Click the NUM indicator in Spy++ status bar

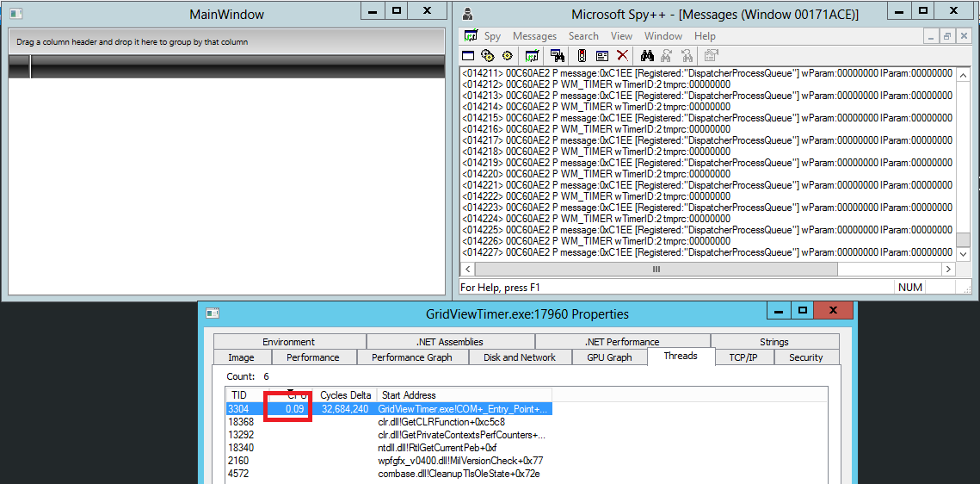[909, 288]
